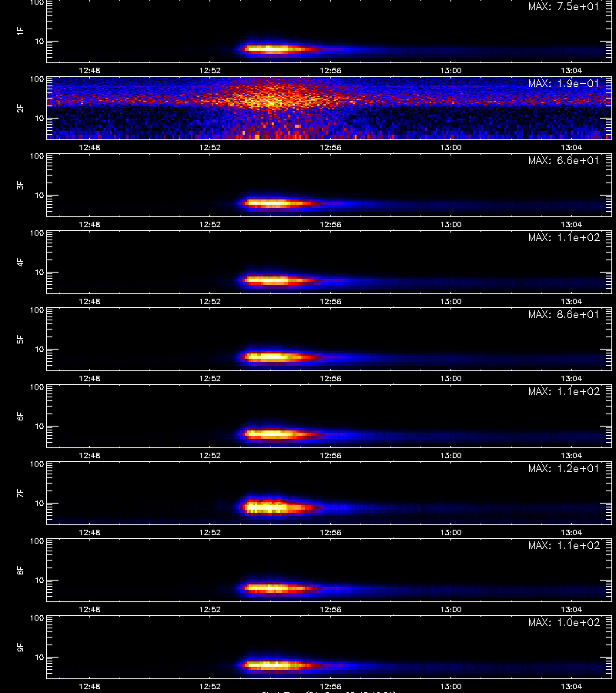Click the '12:48' time tick under panel 3F
616x693 pixels.
(89, 224)
